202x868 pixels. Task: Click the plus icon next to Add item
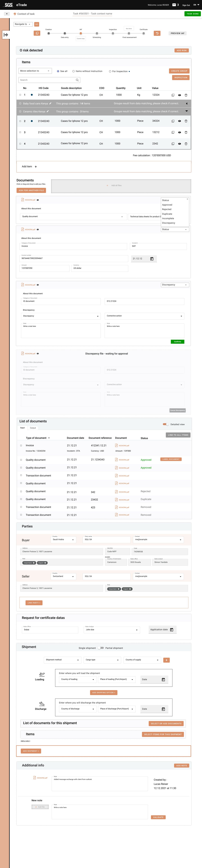tap(36, 166)
